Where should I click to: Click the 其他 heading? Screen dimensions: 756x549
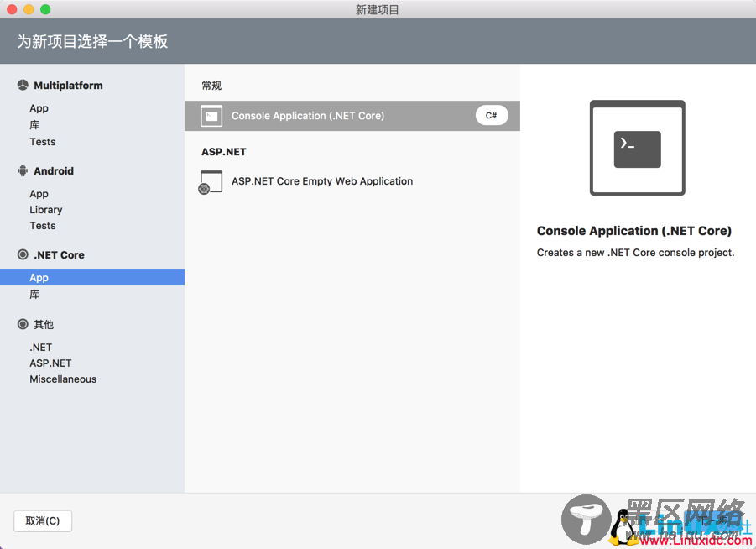44,324
